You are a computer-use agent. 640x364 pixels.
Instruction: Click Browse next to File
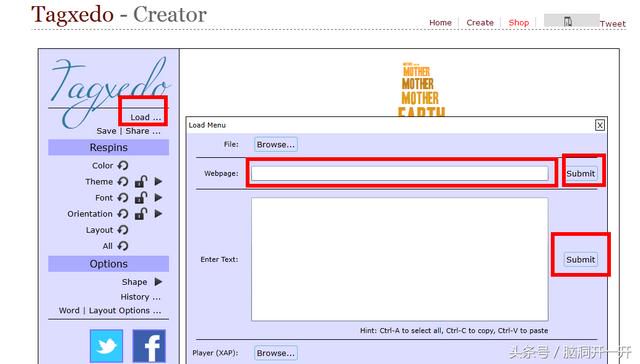click(276, 144)
